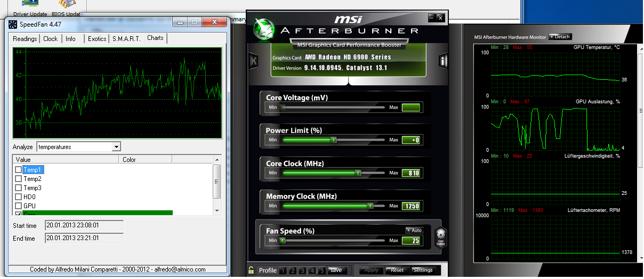Click the Apply button in Afterburner
This screenshot has width=644, height=279.
click(372, 270)
